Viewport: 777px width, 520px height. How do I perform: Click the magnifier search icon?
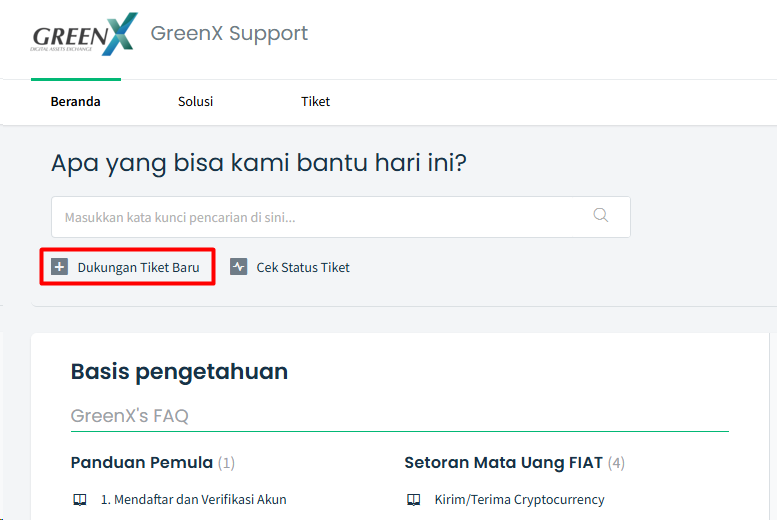601,215
